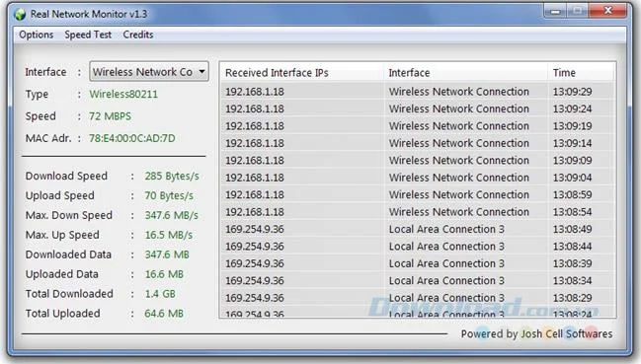Screen dimensions: 641x364
Task: Open the Credits menu
Action: point(138,35)
